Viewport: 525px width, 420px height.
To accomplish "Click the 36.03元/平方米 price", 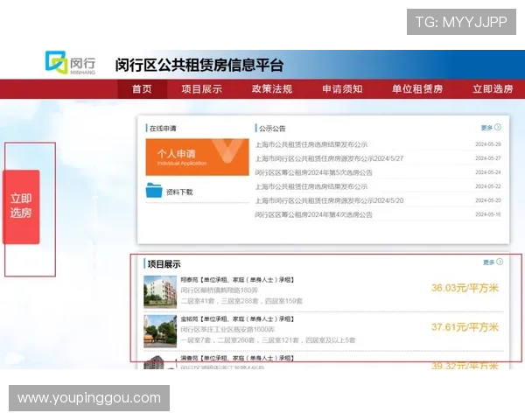I will point(465,288).
